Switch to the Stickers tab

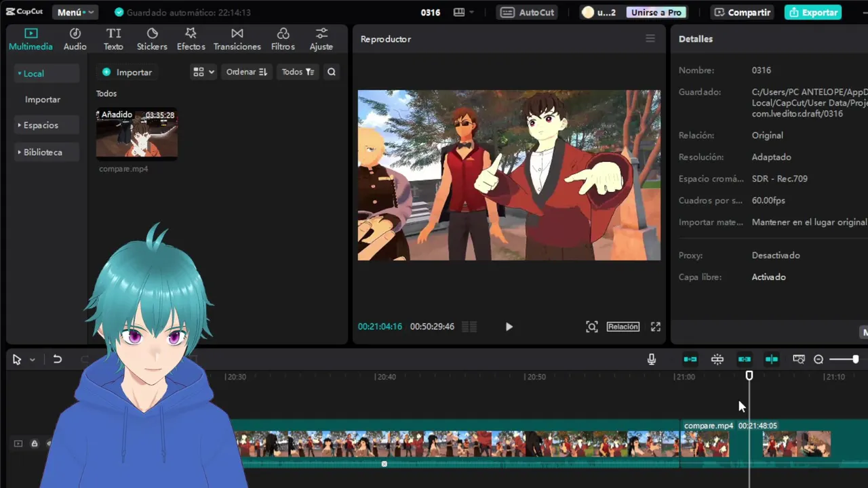[x=152, y=39]
